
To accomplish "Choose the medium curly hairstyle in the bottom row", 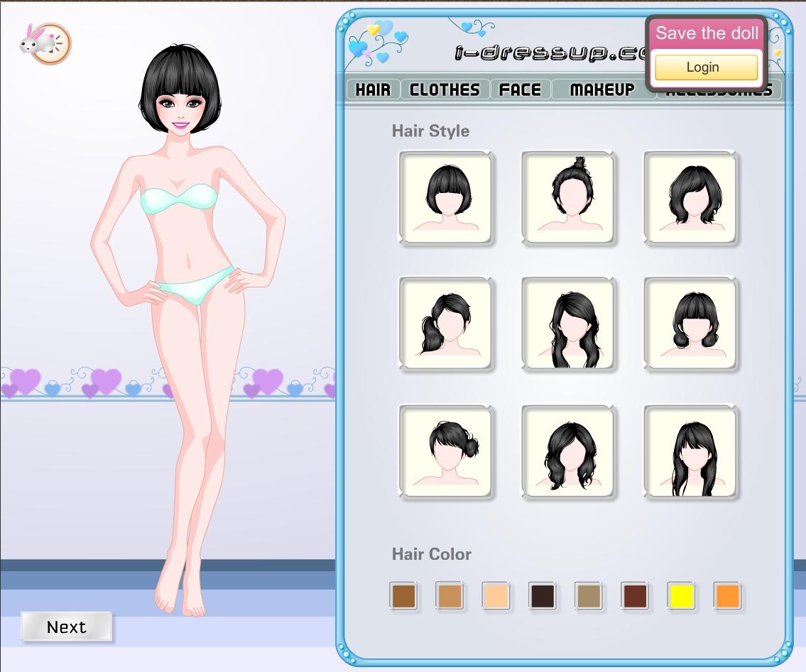I will (568, 451).
